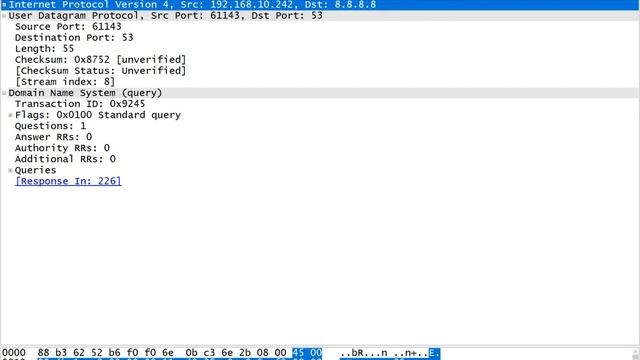The height and width of the screenshot is (360, 640).
Task: Select the Source Port: 61143 row
Action: (320, 27)
